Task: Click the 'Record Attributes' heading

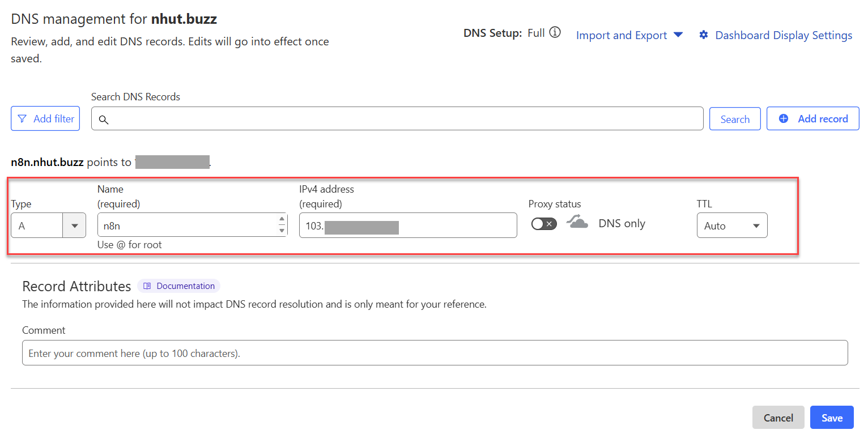Action: click(x=76, y=286)
